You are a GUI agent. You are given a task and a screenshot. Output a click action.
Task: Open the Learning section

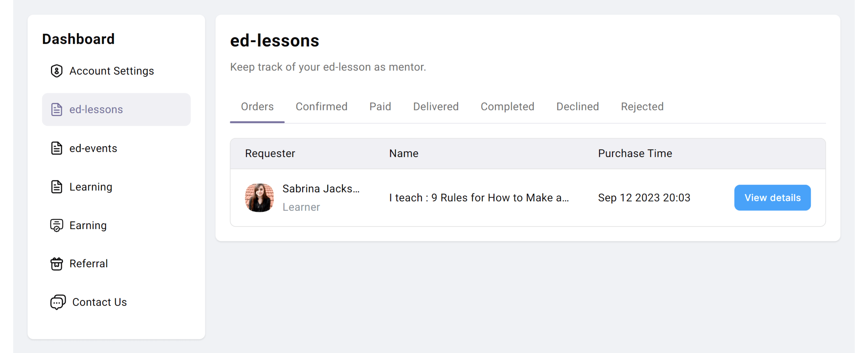pyautogui.click(x=116, y=187)
